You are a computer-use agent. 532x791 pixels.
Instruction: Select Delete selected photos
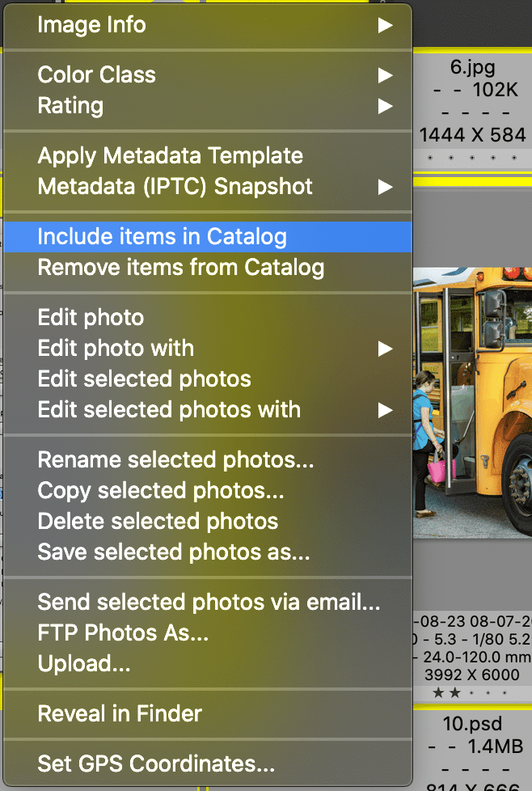click(208, 522)
